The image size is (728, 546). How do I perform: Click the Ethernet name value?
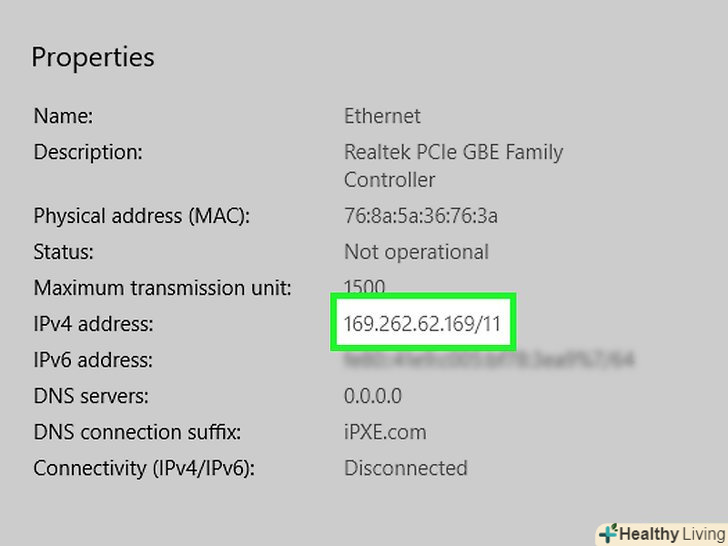[x=382, y=116]
